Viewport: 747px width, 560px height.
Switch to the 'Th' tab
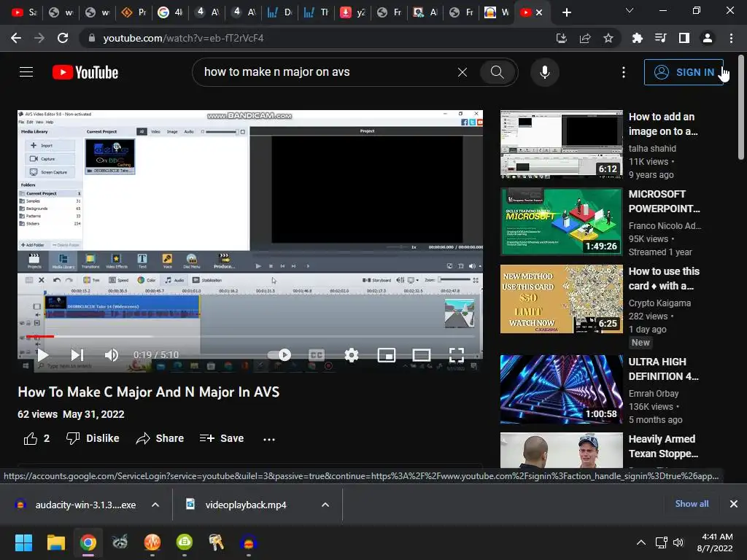pos(317,12)
